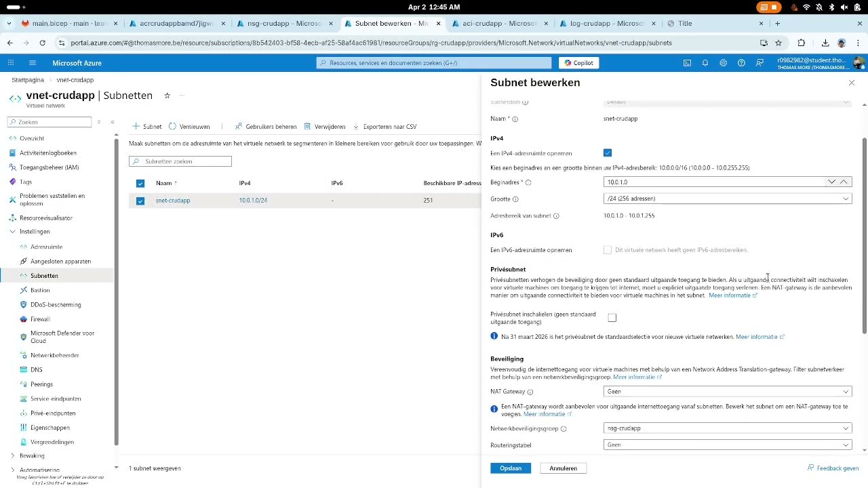Switch to main.bicep browser tab
This screenshot has height=488, width=868.
(x=69, y=23)
